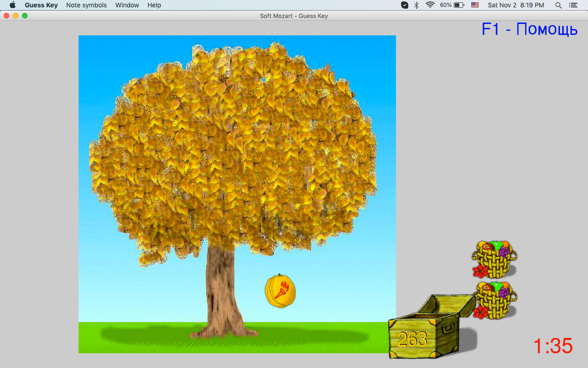Viewport: 588px width, 368px height.
Task: Open the Window menu
Action: pyautogui.click(x=127, y=5)
